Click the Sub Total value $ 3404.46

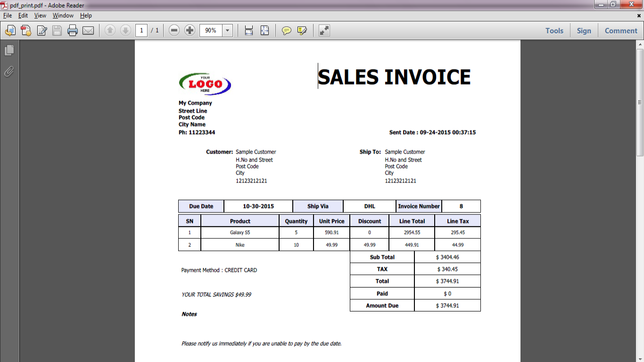[447, 257]
